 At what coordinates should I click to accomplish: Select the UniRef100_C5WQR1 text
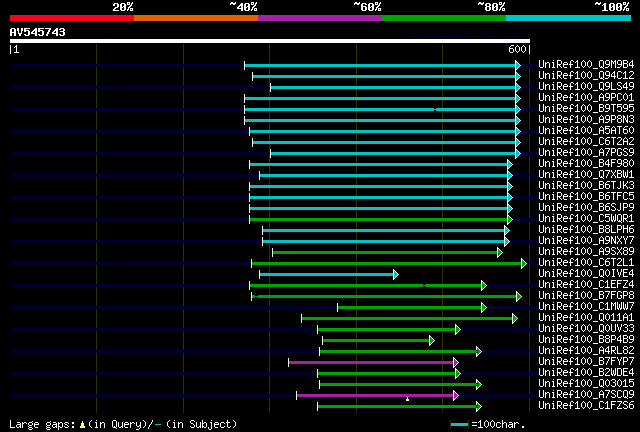[x=586, y=218]
